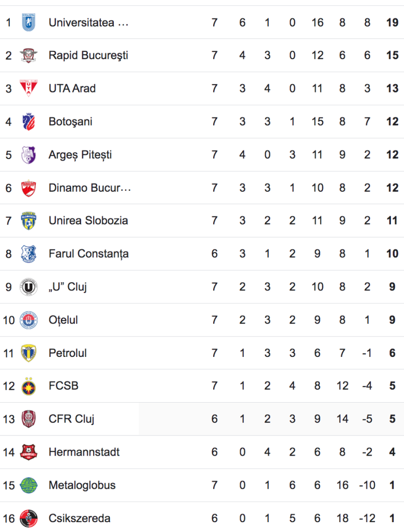
Task: Select the CFR Cluj team name
Action: [71, 419]
